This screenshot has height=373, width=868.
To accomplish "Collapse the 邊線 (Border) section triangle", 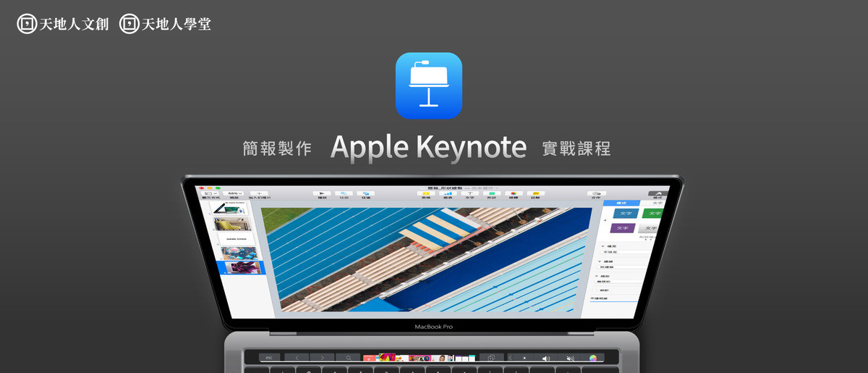I will coord(600,261).
